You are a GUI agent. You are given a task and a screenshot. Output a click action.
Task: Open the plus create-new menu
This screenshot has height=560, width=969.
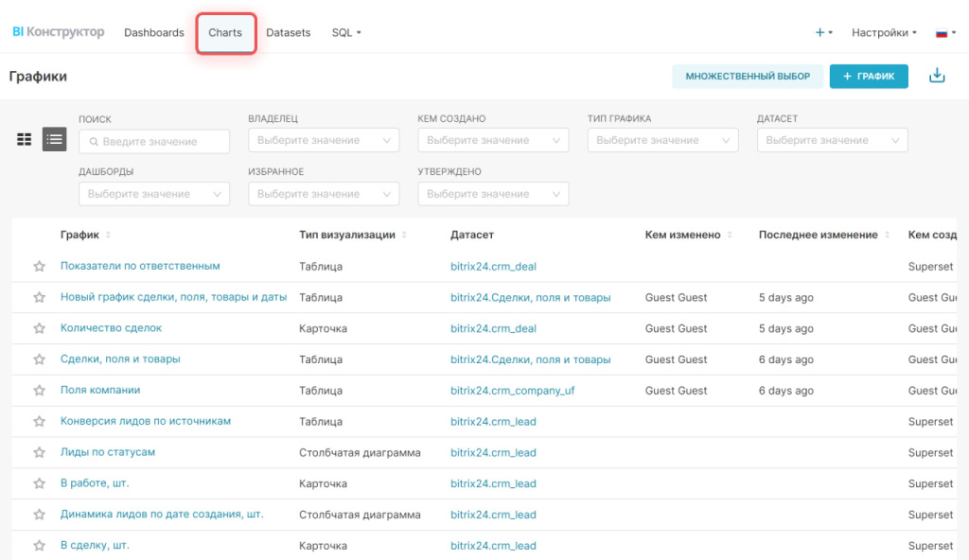point(823,32)
